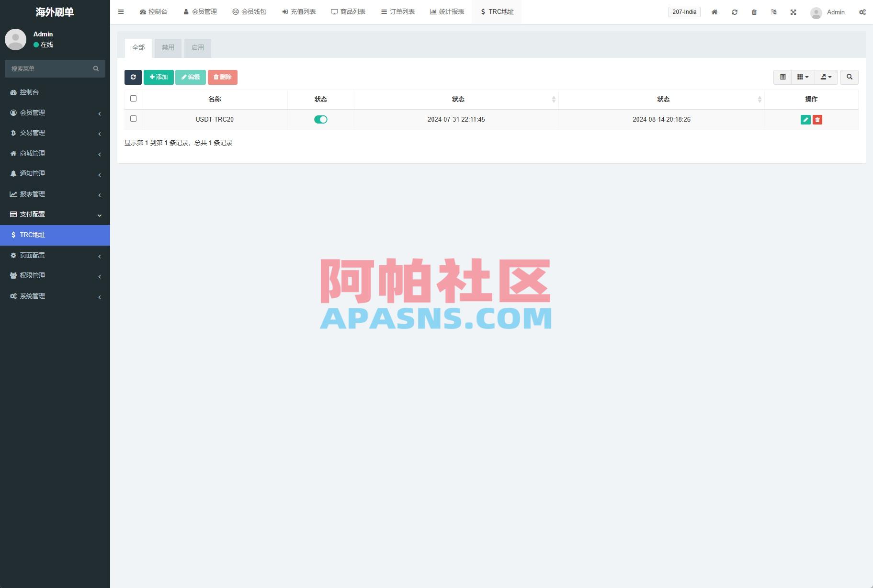
Task: Open the columns visibility dropdown
Action: tap(803, 77)
